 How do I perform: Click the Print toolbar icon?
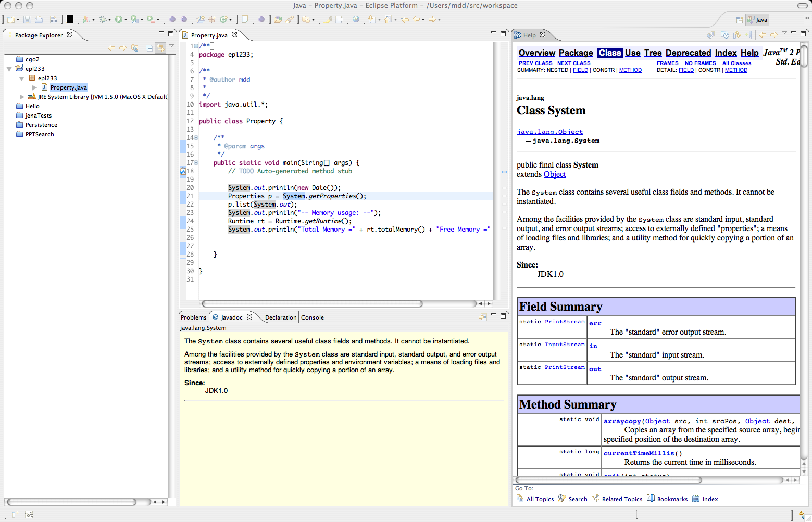[x=39, y=19]
